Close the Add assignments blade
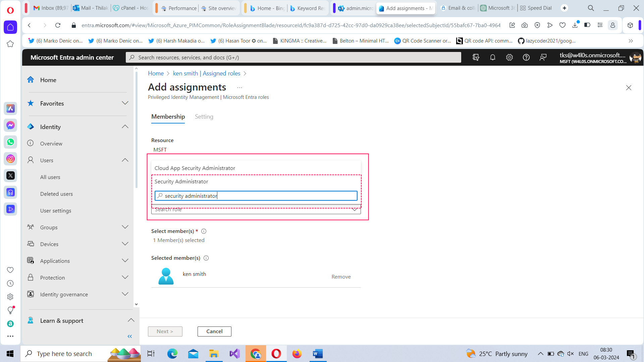 click(629, 87)
